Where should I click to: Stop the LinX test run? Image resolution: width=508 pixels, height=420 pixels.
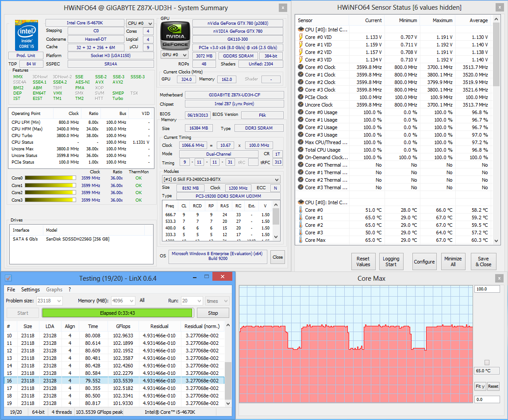click(x=213, y=313)
